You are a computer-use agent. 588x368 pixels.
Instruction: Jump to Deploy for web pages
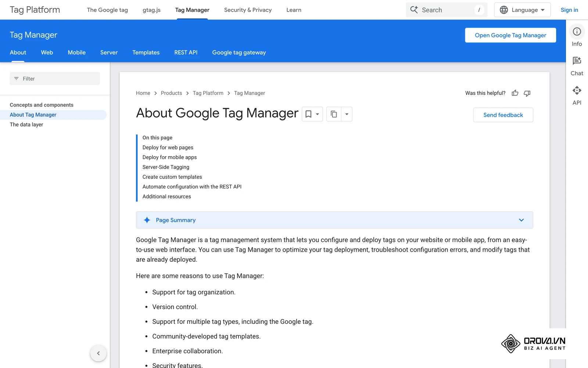point(168,148)
